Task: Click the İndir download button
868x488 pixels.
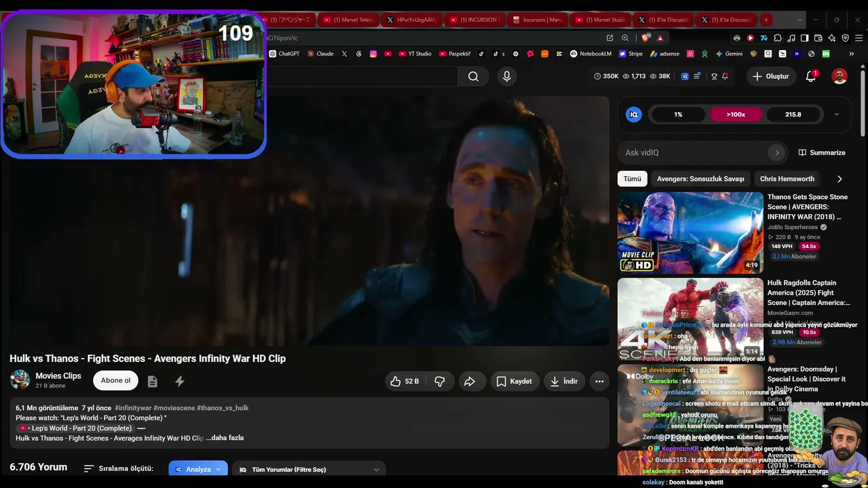Action: tap(564, 382)
